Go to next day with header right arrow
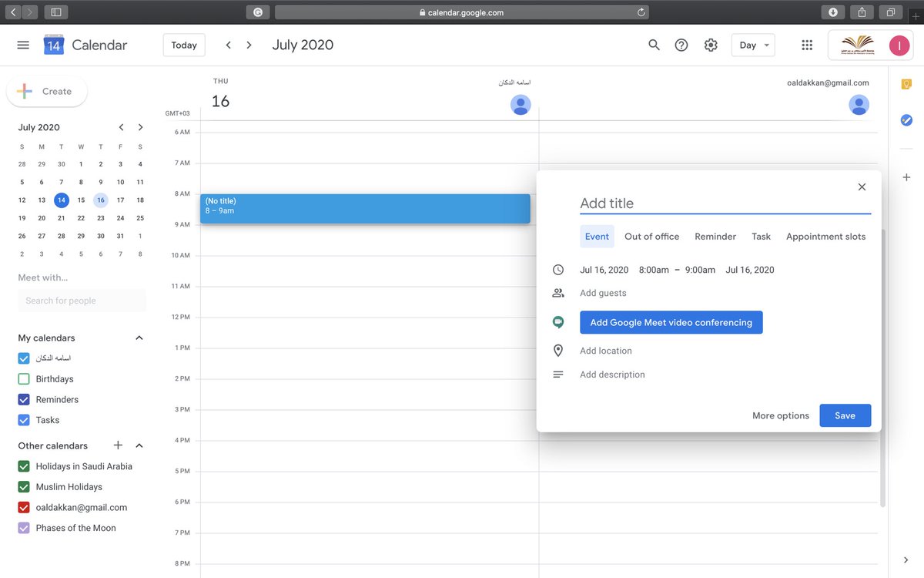The height and width of the screenshot is (578, 924). pos(249,45)
